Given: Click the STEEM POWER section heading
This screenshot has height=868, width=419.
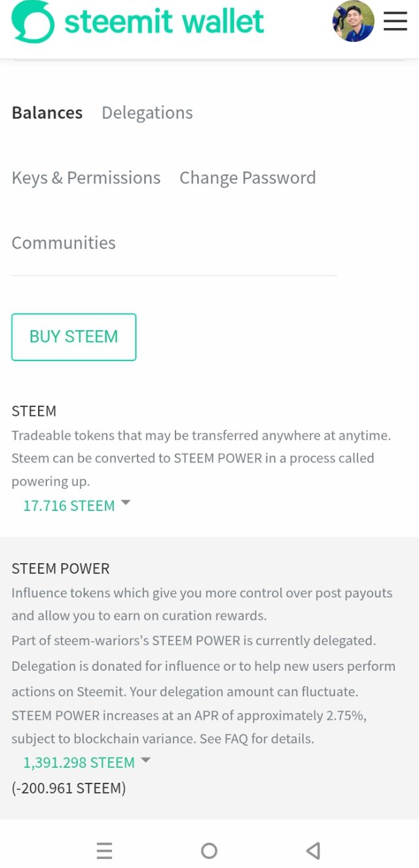Looking at the screenshot, I should (x=60, y=568).
